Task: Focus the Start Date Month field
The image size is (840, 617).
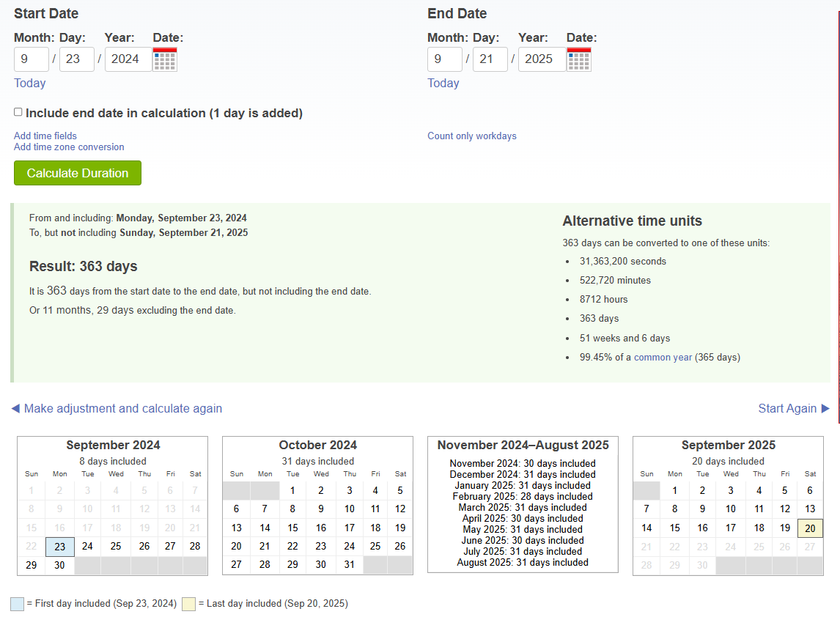Action: click(31, 59)
